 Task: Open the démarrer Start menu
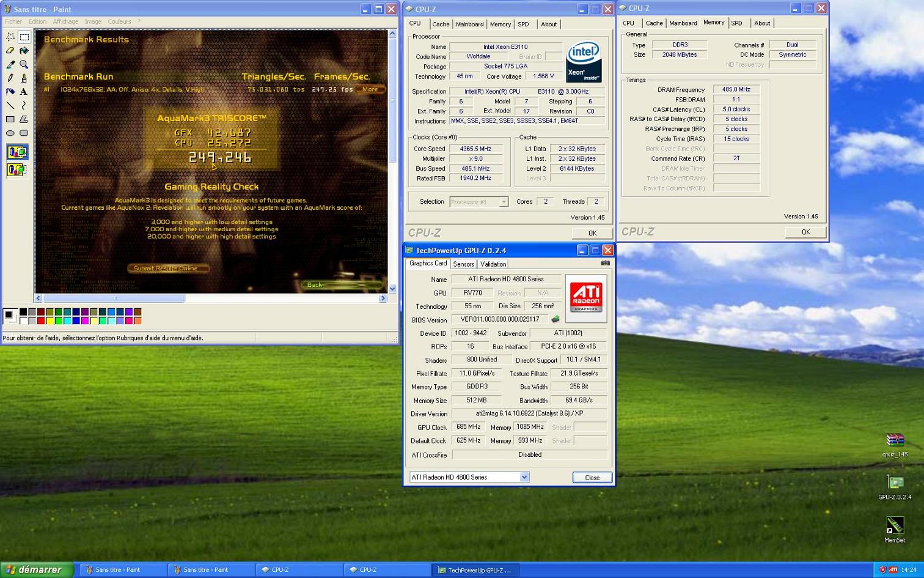(x=37, y=569)
